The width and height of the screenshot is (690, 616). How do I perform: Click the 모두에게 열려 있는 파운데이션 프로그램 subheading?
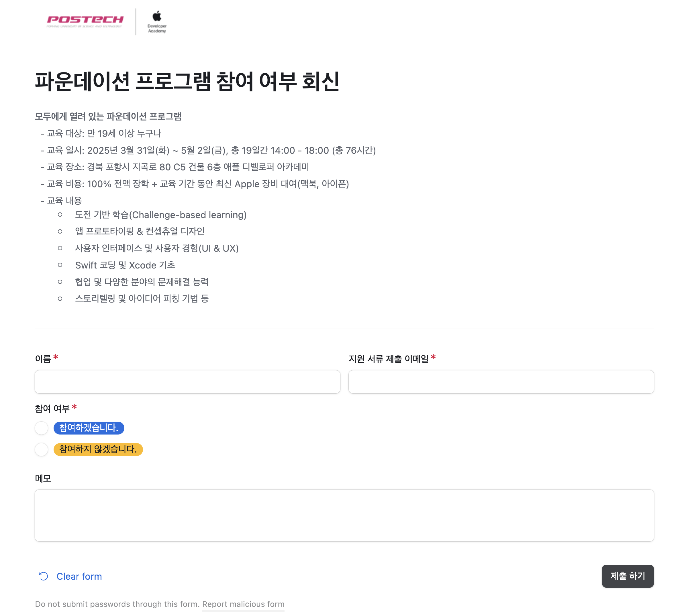click(108, 117)
